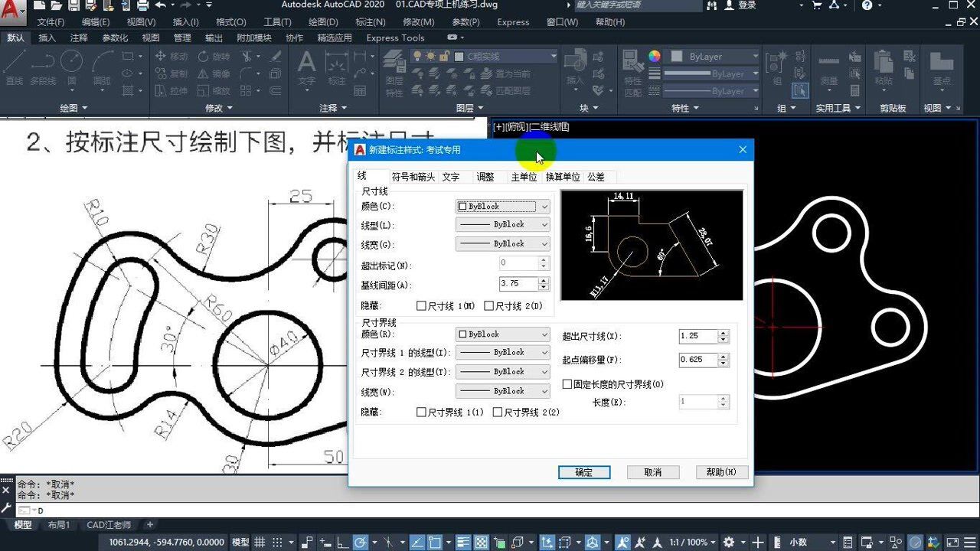Click 置为当前 layer button
The height and width of the screenshot is (551, 980).
tap(505, 74)
